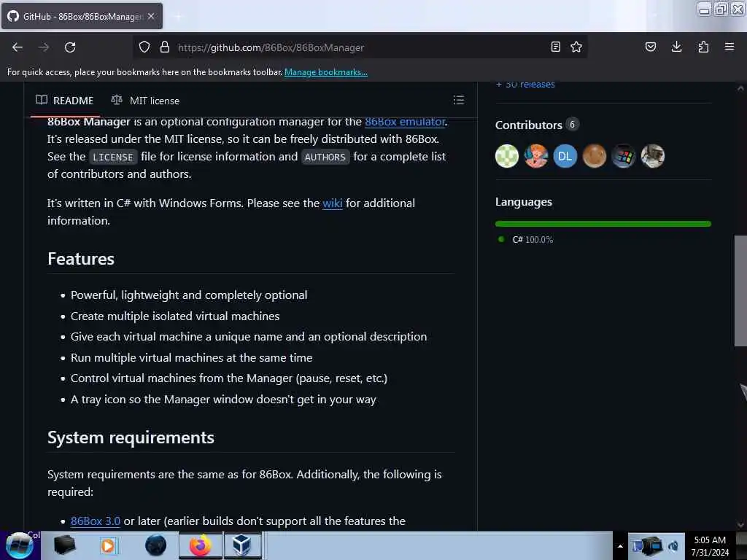Click 'Create multiple isolated virtual machines' bullet
The height and width of the screenshot is (560, 747).
pos(175,316)
